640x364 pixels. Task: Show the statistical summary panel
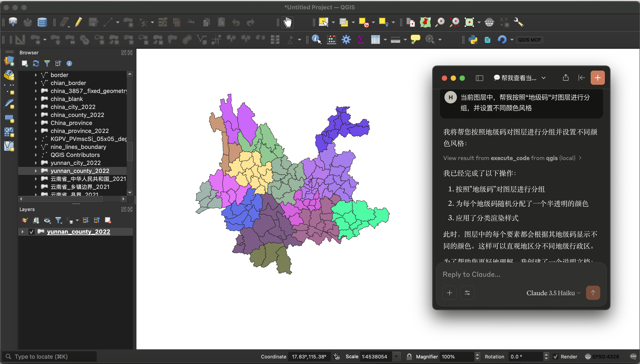click(360, 40)
